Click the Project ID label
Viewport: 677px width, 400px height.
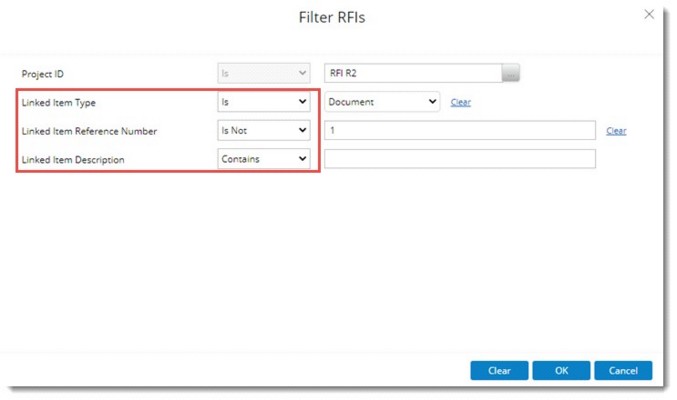[x=43, y=74]
